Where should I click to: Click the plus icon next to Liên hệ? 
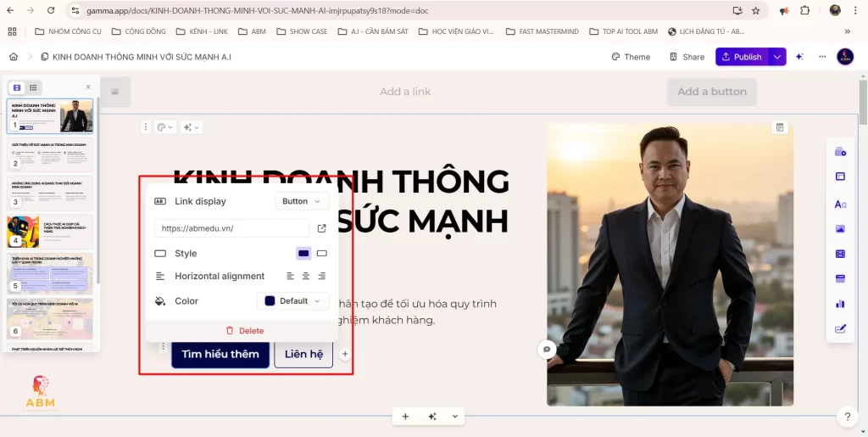(x=345, y=354)
